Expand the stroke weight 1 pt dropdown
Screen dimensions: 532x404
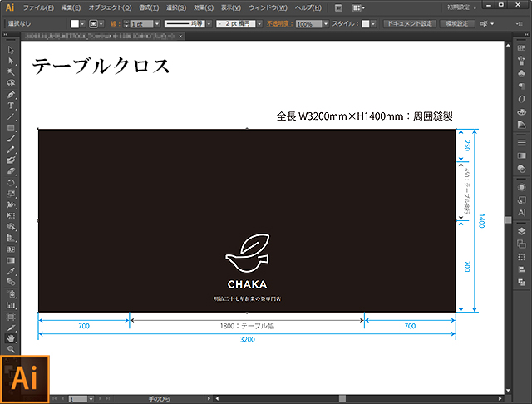(158, 24)
